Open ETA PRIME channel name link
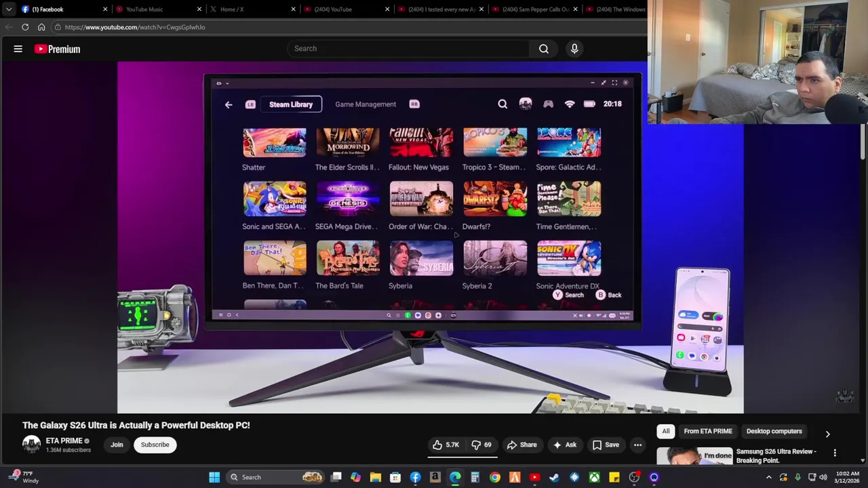The image size is (868, 488). click(x=64, y=441)
